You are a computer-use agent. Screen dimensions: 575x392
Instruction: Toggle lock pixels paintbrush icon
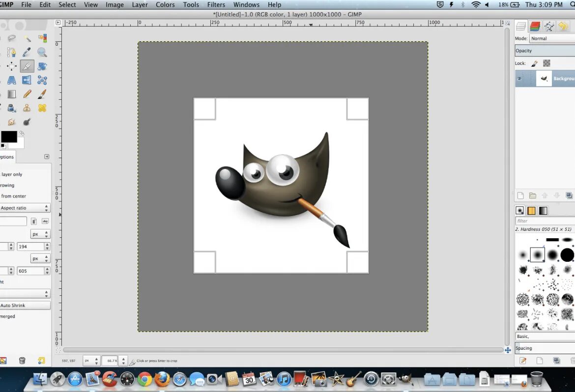(x=535, y=63)
